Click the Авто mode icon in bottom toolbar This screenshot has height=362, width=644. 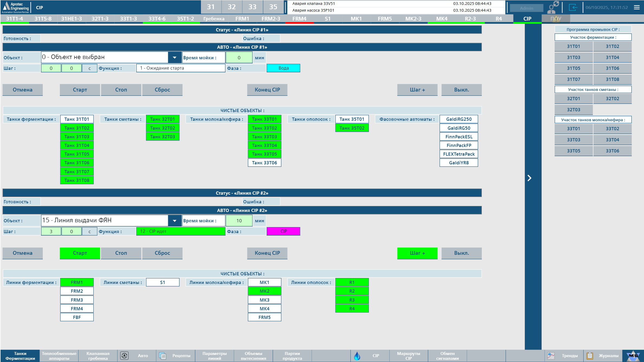(x=125, y=356)
